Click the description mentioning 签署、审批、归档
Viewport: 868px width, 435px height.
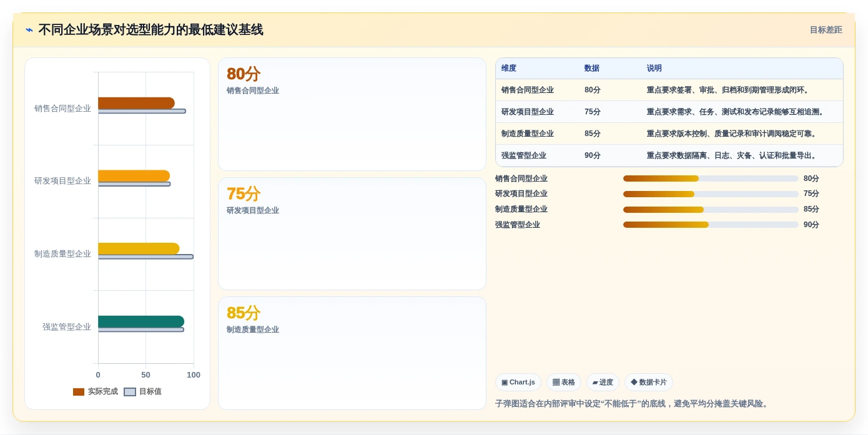(x=729, y=90)
